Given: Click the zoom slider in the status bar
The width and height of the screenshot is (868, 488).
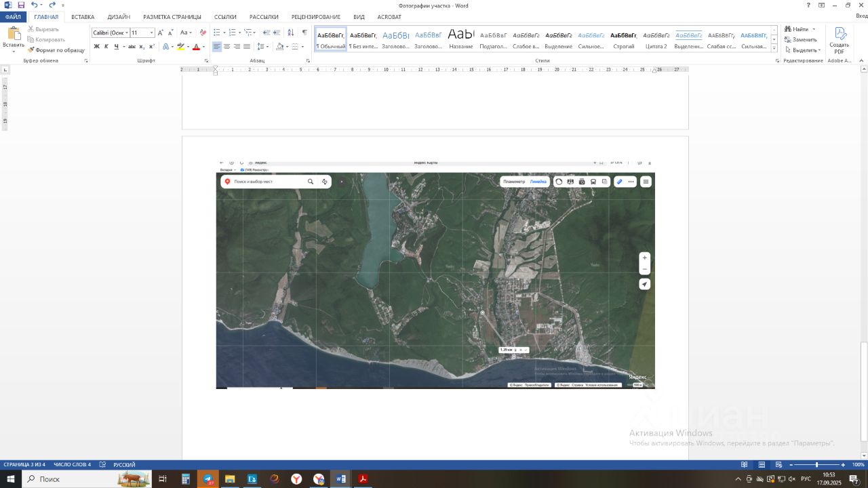Looking at the screenshot, I should 816,465.
